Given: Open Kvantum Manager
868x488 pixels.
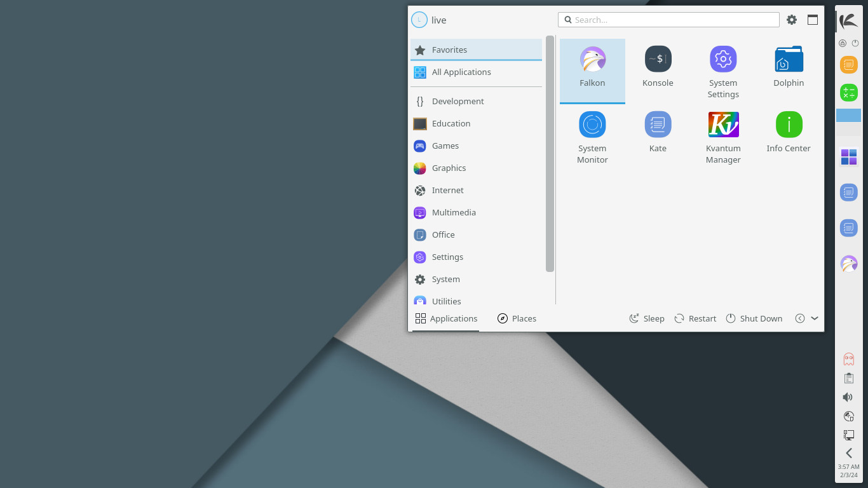Looking at the screenshot, I should (723, 137).
